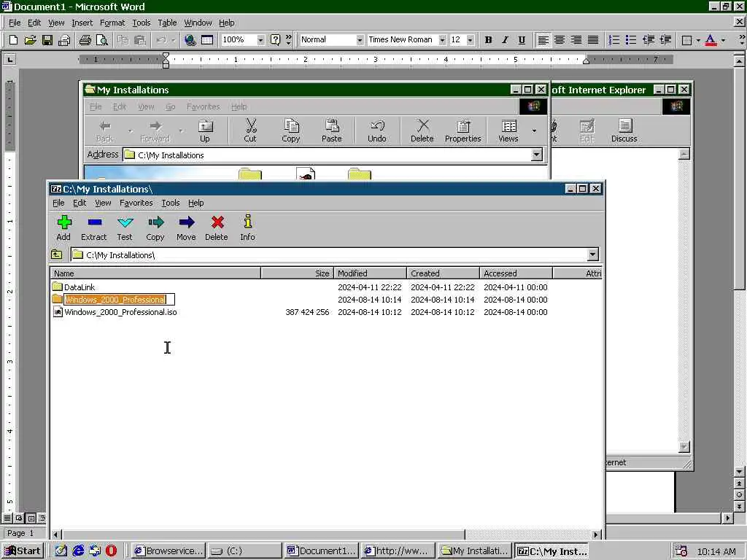Sort by the Size column header
The image size is (747, 560).
[297, 273]
